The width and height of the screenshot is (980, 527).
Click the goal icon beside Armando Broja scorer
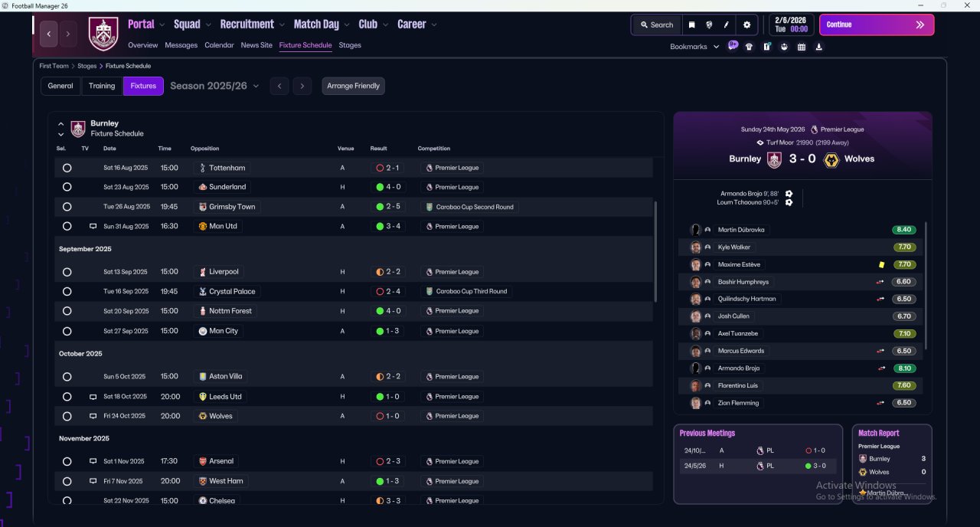pos(789,194)
